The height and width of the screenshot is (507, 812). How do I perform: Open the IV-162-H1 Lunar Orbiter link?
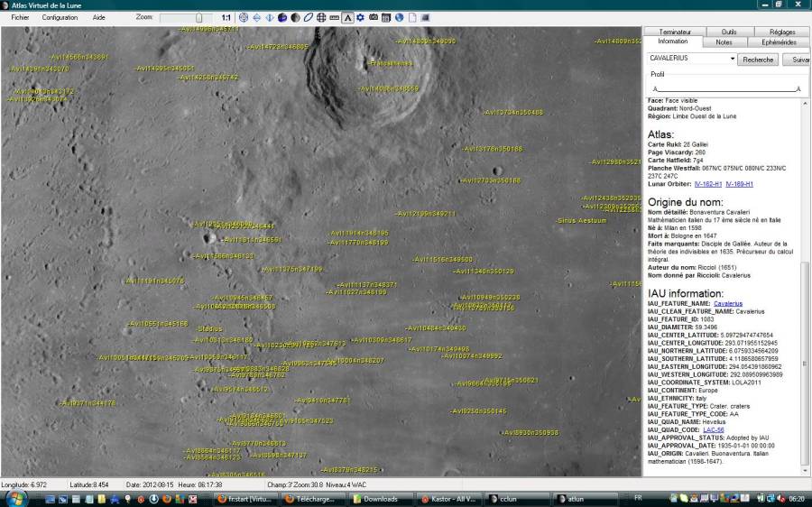(708, 184)
